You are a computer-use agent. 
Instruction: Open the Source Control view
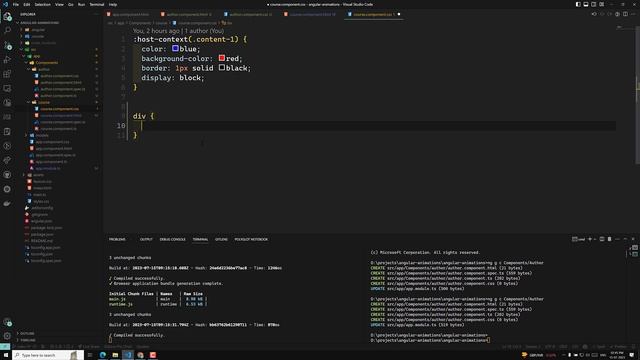[x=7, y=45]
